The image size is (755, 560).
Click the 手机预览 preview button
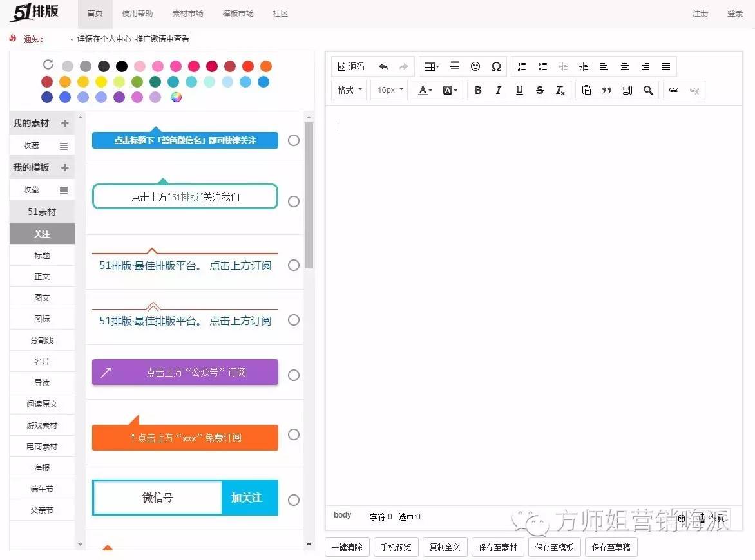coord(396,546)
